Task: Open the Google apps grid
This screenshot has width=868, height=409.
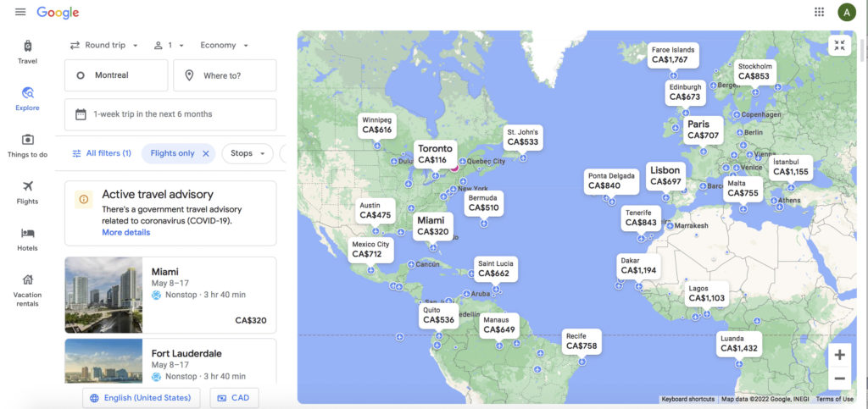Action: coord(819,12)
